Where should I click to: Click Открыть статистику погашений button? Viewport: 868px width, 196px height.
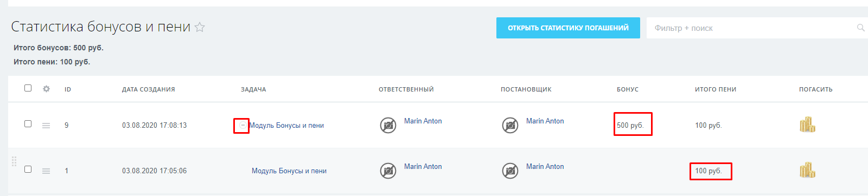(x=568, y=28)
